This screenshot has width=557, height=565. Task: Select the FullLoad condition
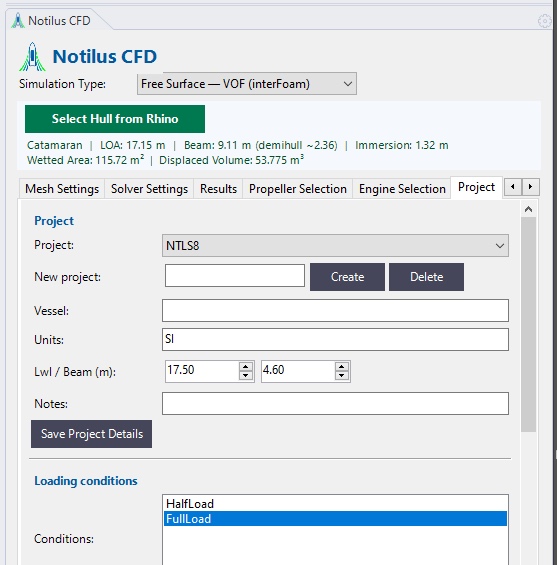[335, 519]
